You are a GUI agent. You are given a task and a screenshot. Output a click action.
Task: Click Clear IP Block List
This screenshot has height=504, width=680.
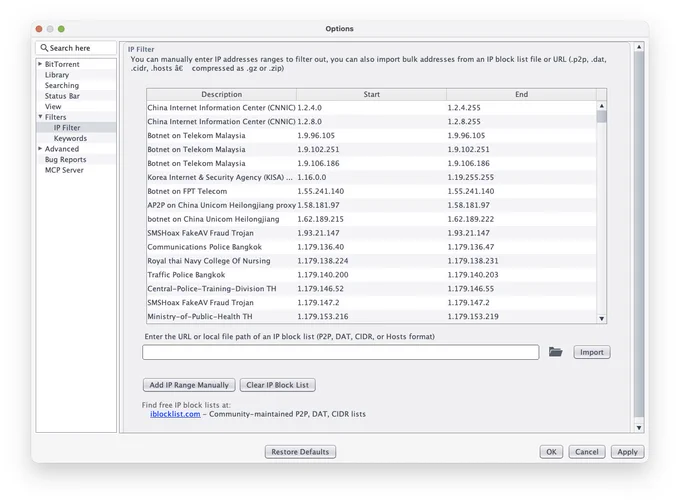click(278, 385)
